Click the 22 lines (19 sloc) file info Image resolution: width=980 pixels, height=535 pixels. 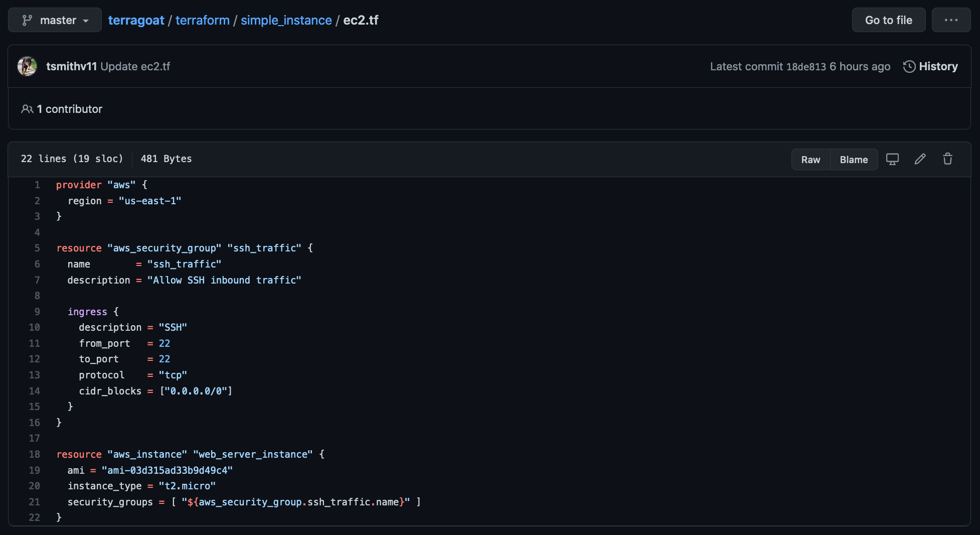[72, 159]
